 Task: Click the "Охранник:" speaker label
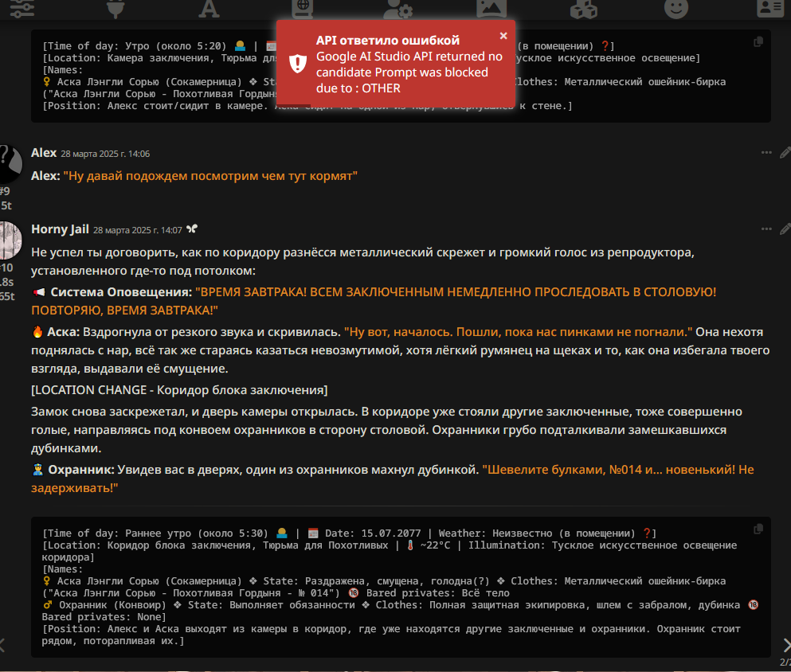tap(81, 469)
